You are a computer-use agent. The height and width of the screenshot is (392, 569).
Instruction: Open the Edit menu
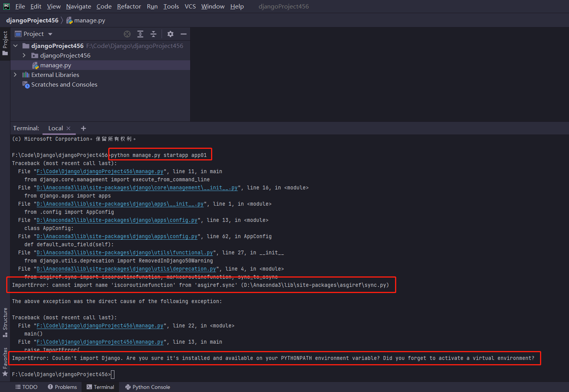pos(36,7)
